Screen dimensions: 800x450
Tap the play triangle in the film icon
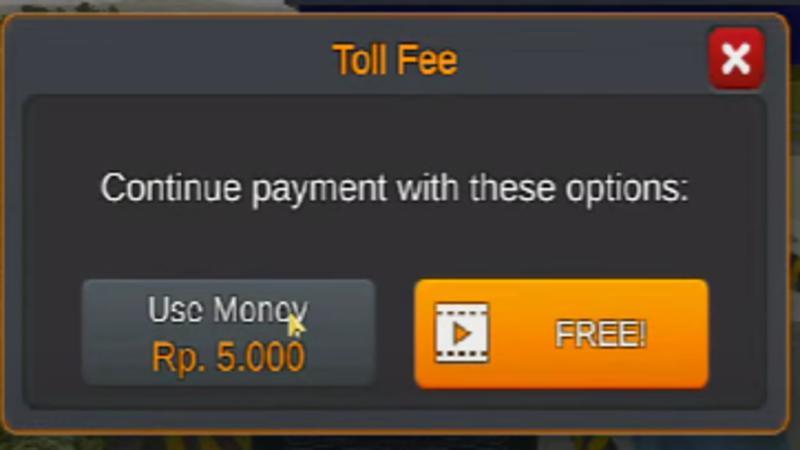(462, 333)
